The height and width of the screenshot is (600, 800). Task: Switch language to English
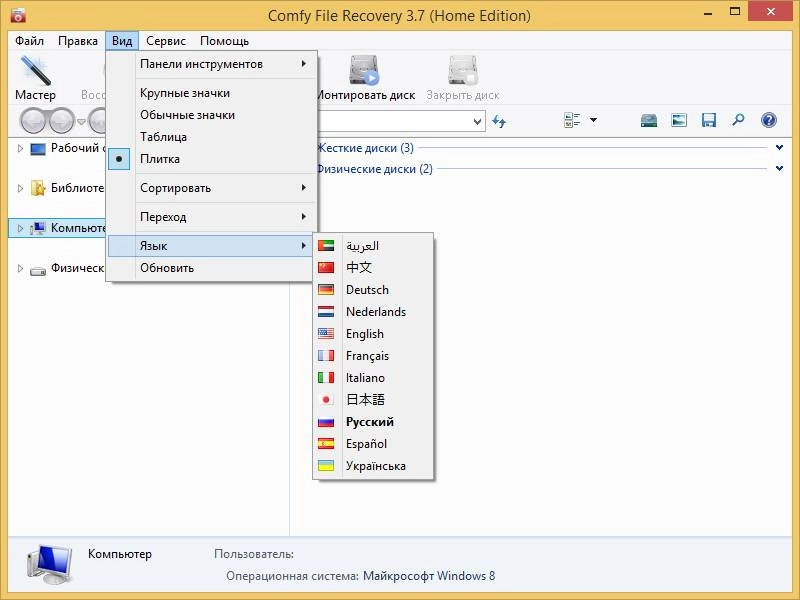click(x=373, y=334)
